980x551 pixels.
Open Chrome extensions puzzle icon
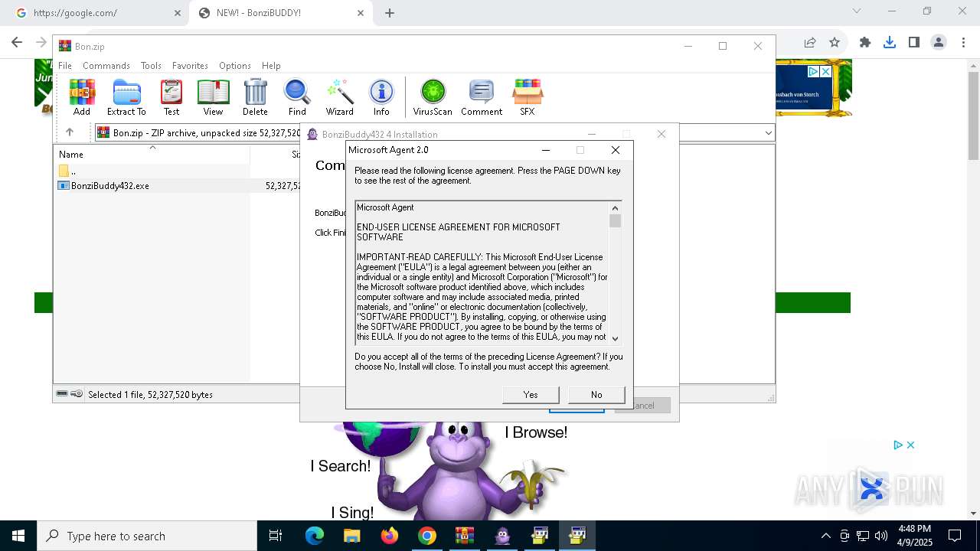coord(865,43)
